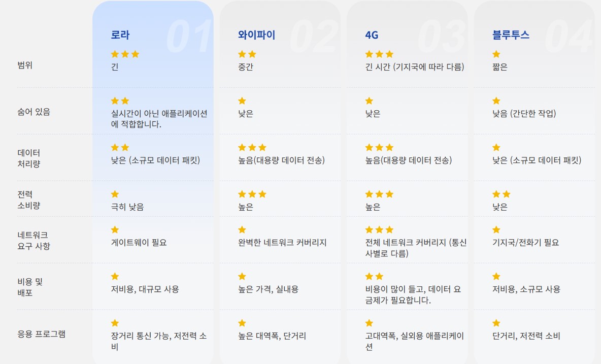Image resolution: width=601 pixels, height=364 pixels.
Task: Select the 와이파이 column title
Action: coord(257,35)
